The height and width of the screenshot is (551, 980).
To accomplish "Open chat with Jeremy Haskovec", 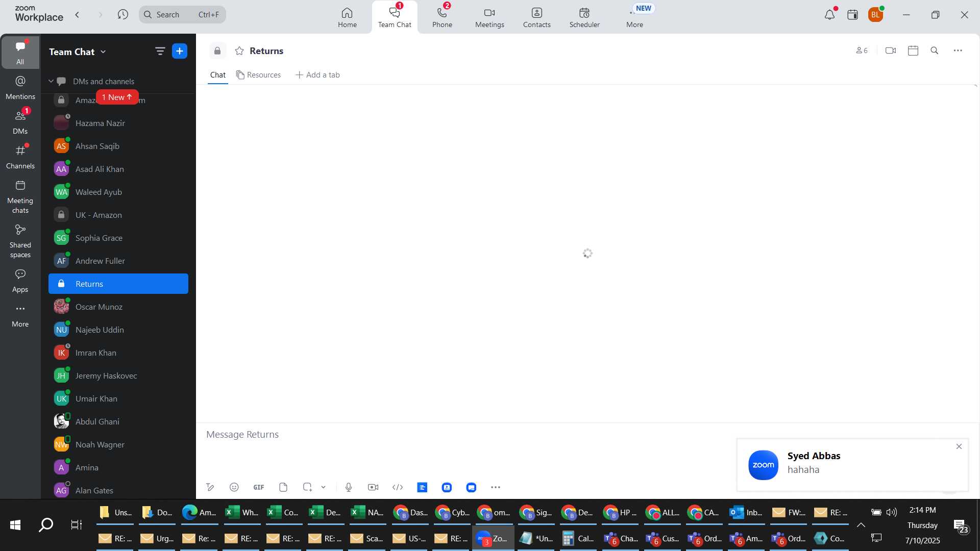I will pyautogui.click(x=118, y=375).
